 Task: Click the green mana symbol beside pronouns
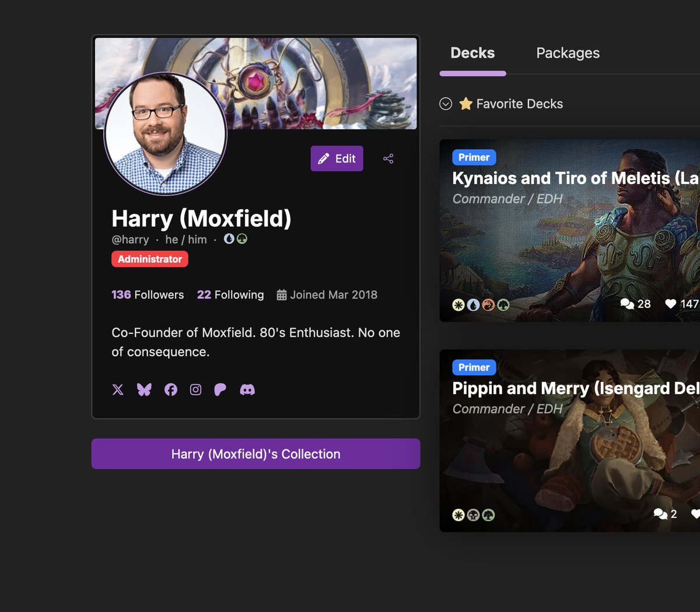pyautogui.click(x=242, y=239)
